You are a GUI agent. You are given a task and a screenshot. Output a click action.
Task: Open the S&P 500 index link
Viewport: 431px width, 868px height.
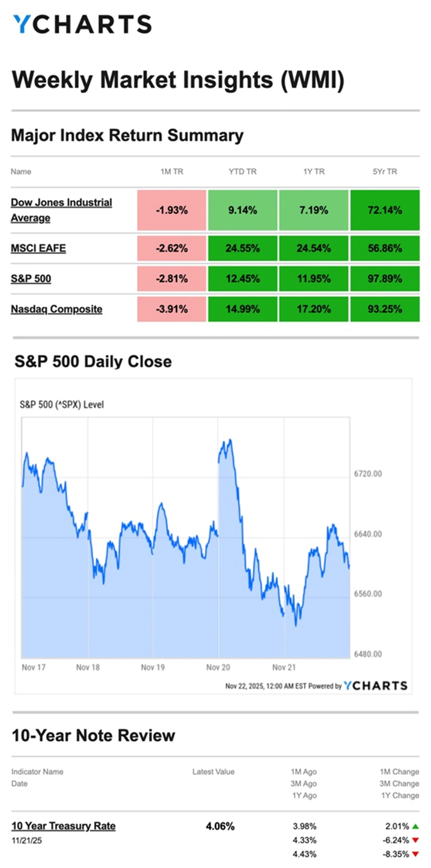[31, 278]
